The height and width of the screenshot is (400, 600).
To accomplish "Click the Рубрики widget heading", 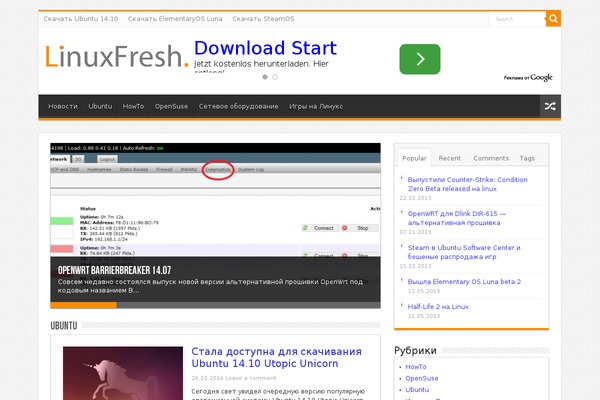I will pyautogui.click(x=415, y=351).
